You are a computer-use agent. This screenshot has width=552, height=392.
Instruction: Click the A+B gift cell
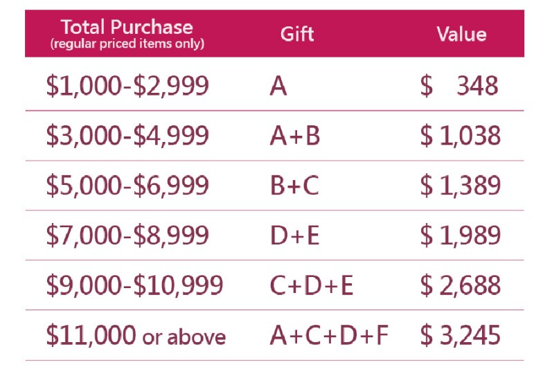pos(294,136)
